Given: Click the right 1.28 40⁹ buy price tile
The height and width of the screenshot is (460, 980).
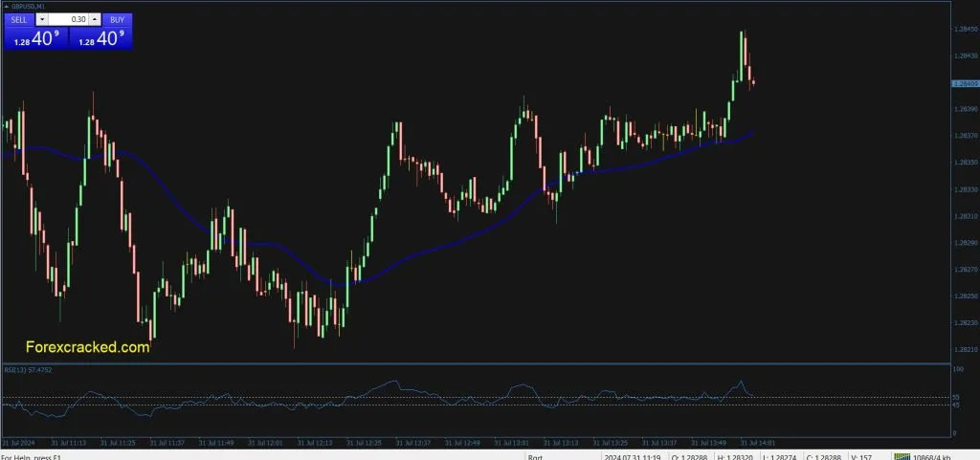Looking at the screenshot, I should (x=100, y=38).
